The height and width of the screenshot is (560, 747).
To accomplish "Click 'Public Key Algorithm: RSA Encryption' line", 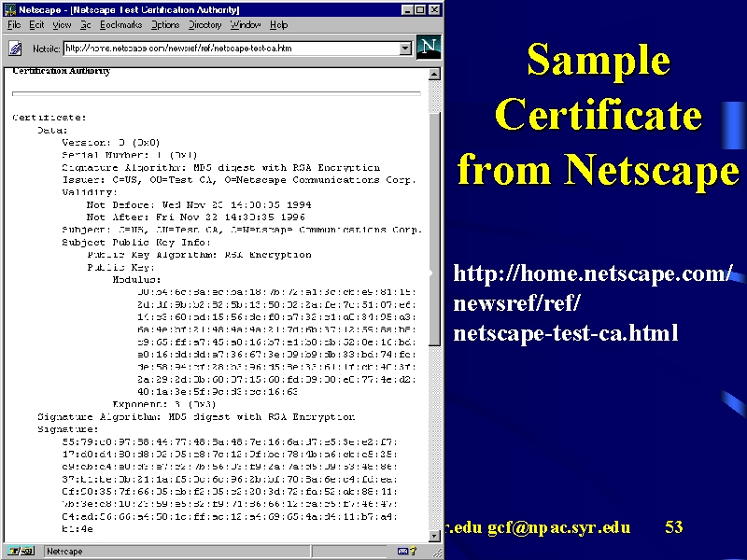I will (x=199, y=255).
